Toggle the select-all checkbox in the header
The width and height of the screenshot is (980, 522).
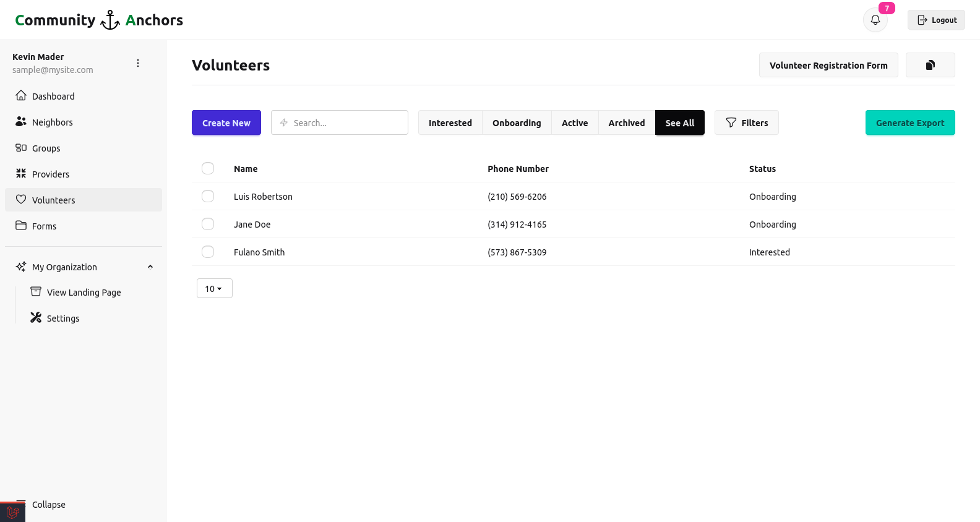pyautogui.click(x=208, y=168)
